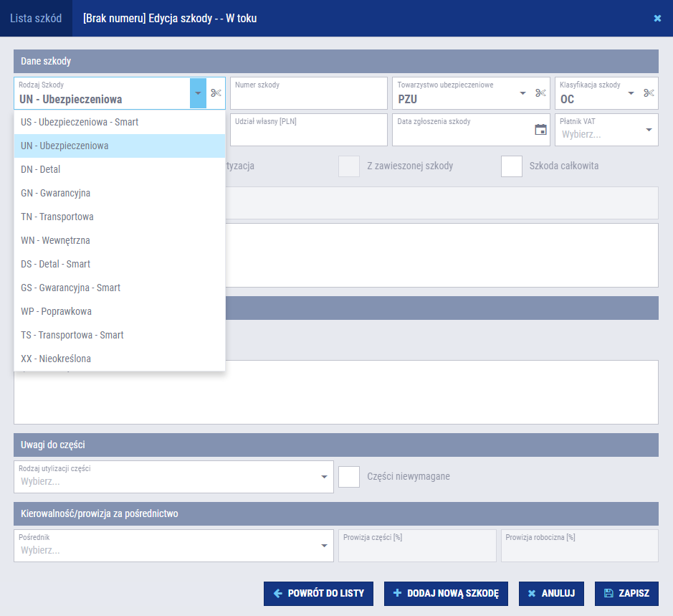Click scissors icon beside Towarzystwo ubezpieczeniowe
The width and height of the screenshot is (673, 616).
540,93
